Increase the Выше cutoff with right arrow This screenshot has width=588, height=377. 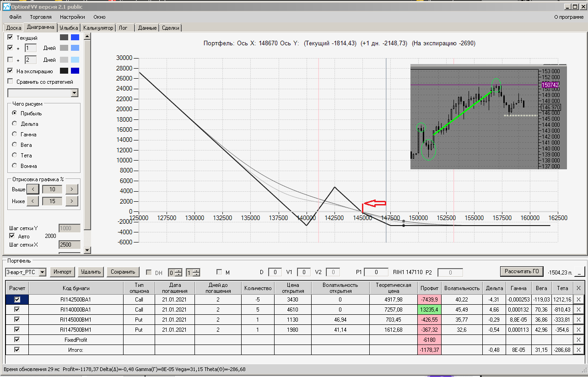coord(72,189)
